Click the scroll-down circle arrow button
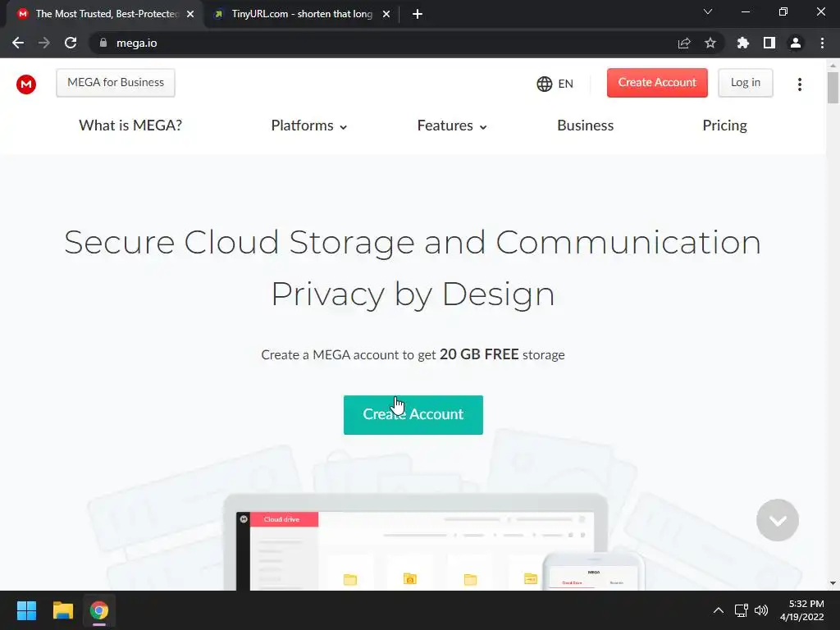The width and height of the screenshot is (840, 630). point(778,520)
